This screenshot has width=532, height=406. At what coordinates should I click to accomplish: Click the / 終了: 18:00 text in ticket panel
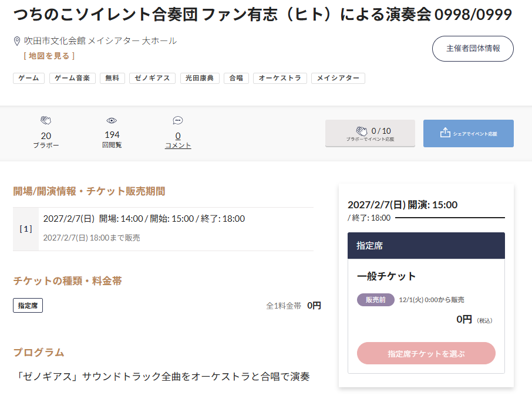(x=369, y=218)
